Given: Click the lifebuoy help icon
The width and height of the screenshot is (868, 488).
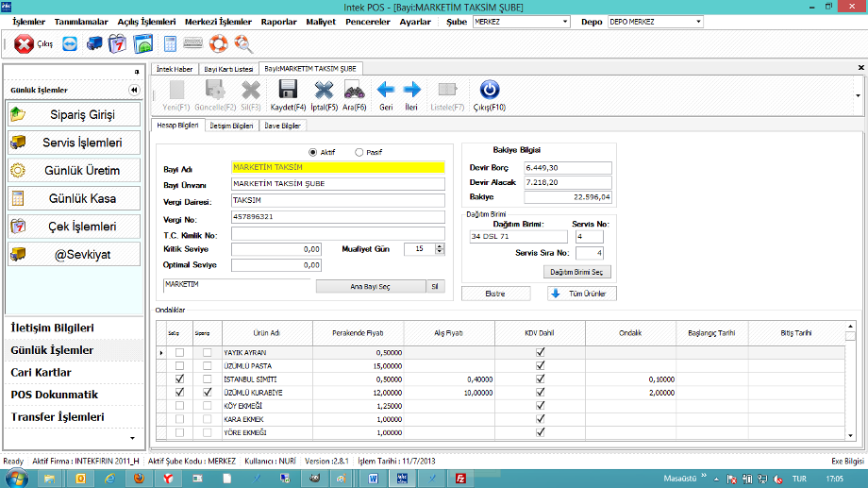Looking at the screenshot, I should 219,43.
